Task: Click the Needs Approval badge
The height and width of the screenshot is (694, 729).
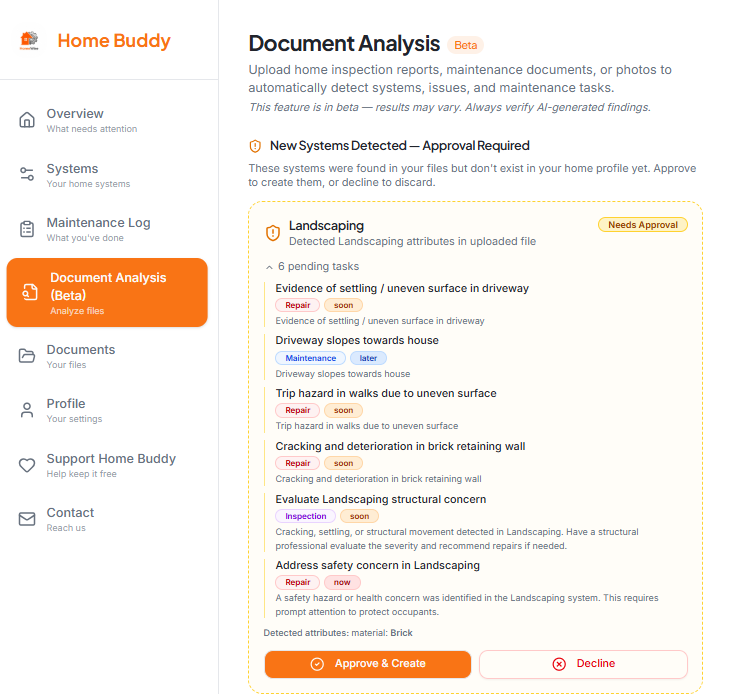Action: coord(643,225)
